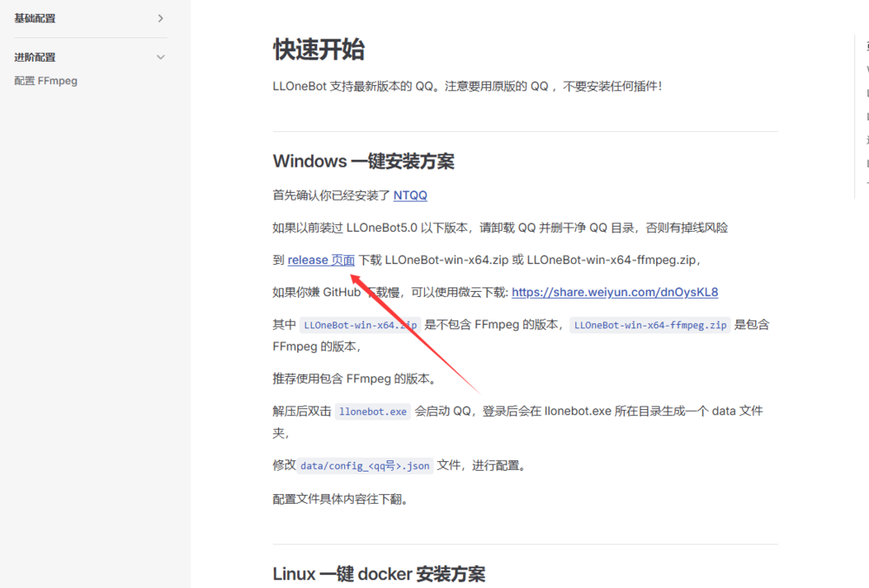Click the data/config_<qq号>.json code text
Image resolution: width=869 pixels, height=588 pixels.
tap(365, 466)
